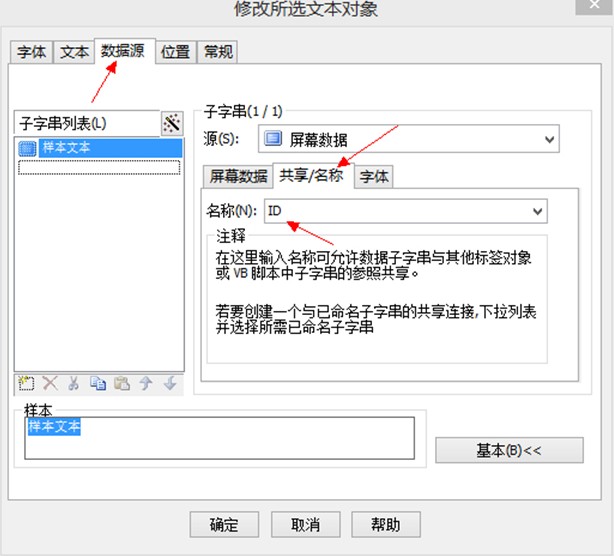Click the move up arrow icon

click(146, 384)
